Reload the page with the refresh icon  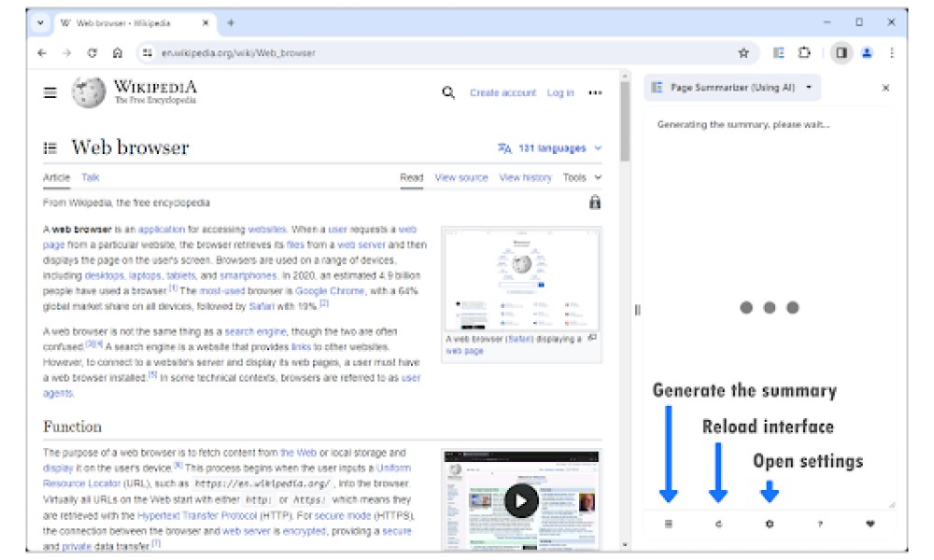(x=92, y=53)
